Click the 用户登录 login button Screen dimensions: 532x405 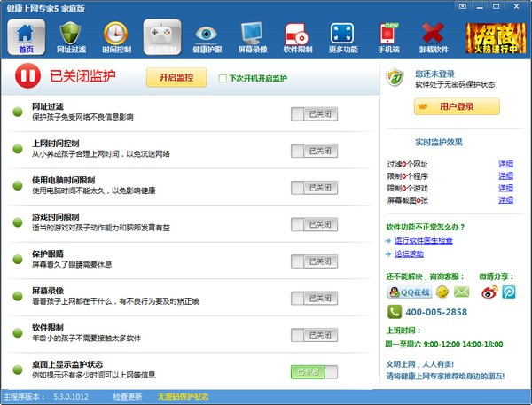(456, 106)
